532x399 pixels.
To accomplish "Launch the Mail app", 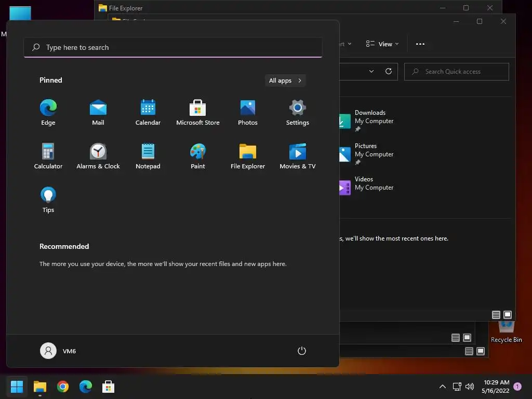I will tap(98, 112).
